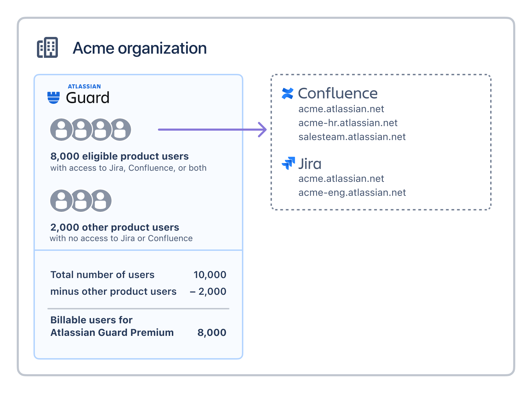Click 'acme-eng.atlassian.net' site
The image size is (532, 393).
coord(352,193)
